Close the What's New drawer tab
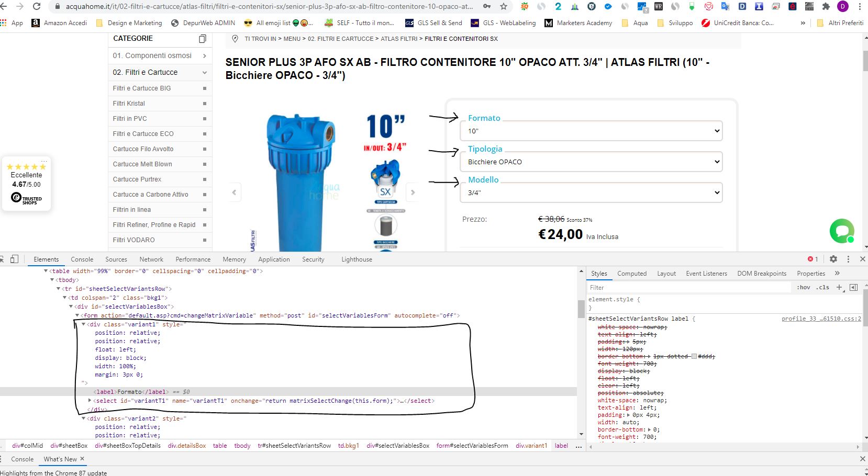The height and width of the screenshot is (476, 868). coord(82,459)
